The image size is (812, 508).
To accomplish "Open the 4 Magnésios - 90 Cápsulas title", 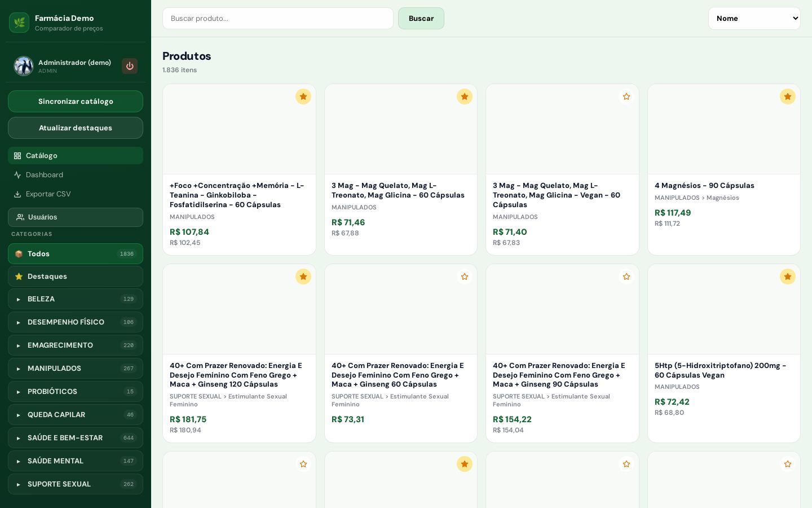I will (704, 186).
